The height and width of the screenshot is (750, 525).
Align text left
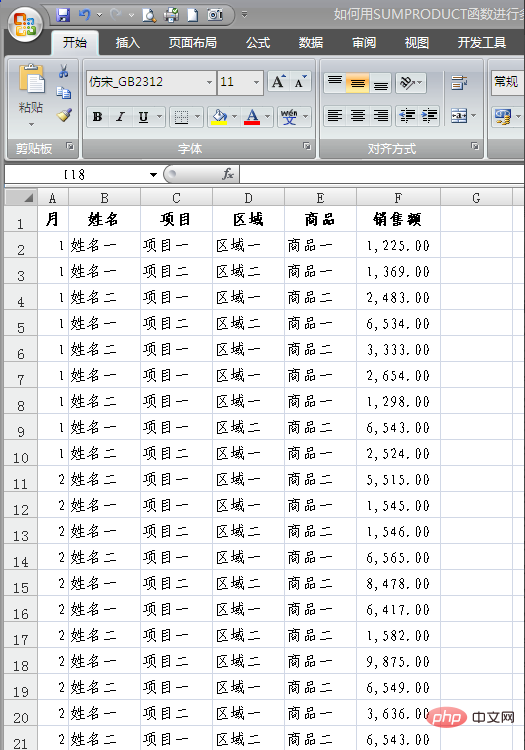(335, 116)
